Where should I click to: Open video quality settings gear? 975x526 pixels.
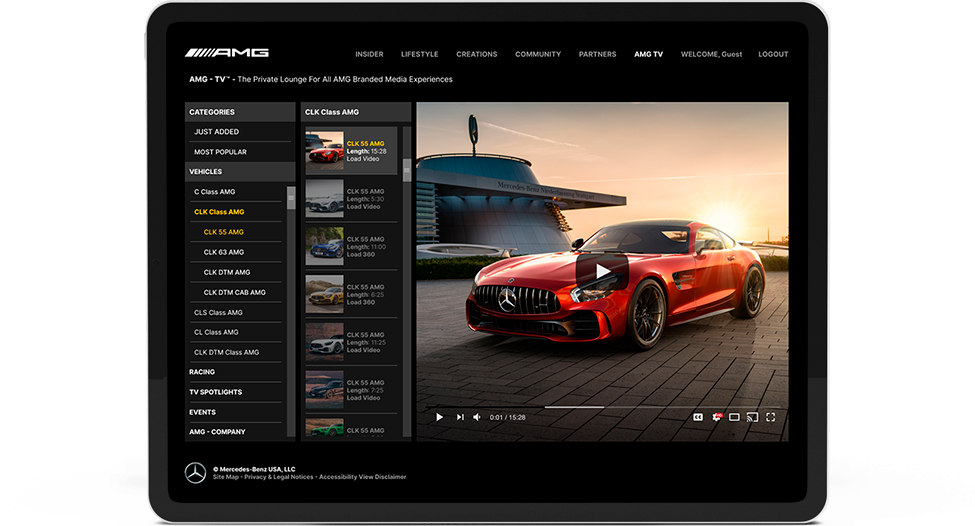tap(716, 417)
